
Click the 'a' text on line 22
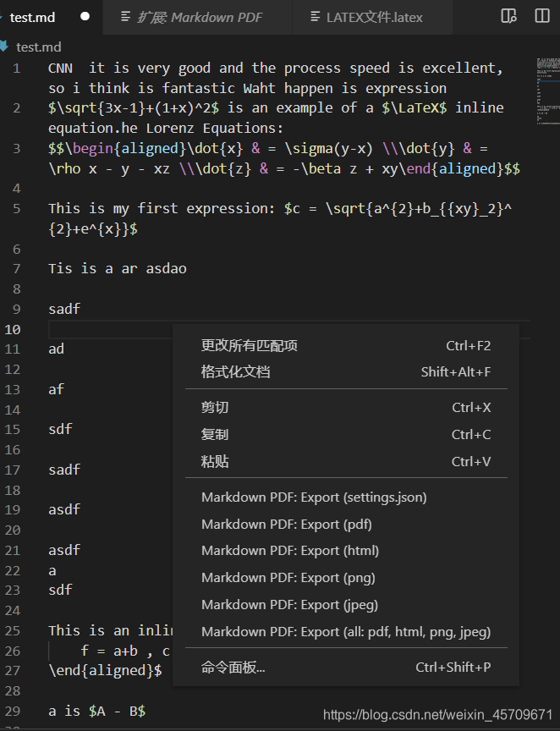(52, 570)
